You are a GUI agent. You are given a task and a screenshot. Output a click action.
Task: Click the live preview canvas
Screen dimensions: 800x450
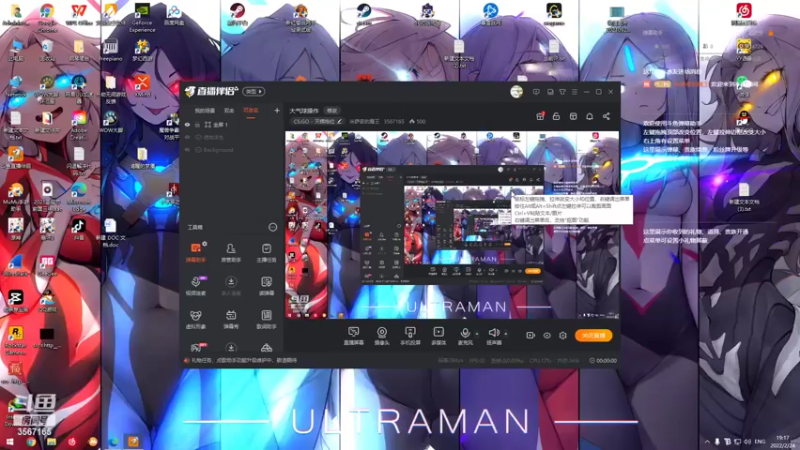[x=452, y=226]
